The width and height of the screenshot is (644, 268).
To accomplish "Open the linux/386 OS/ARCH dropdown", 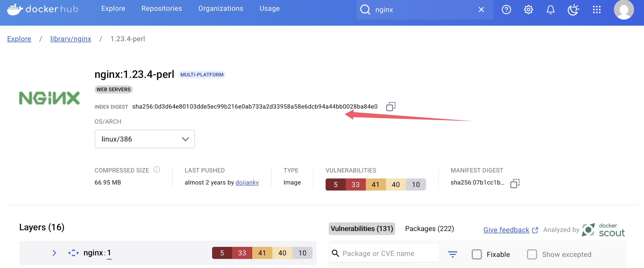I will (x=144, y=139).
